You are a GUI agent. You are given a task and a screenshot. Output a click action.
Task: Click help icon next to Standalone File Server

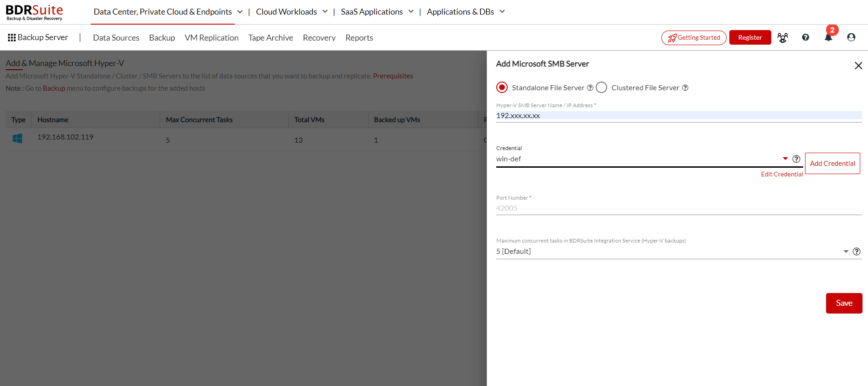pyautogui.click(x=590, y=87)
